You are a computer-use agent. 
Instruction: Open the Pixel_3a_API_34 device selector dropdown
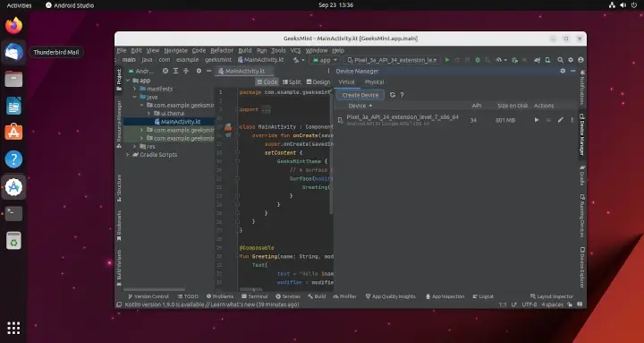click(393, 60)
